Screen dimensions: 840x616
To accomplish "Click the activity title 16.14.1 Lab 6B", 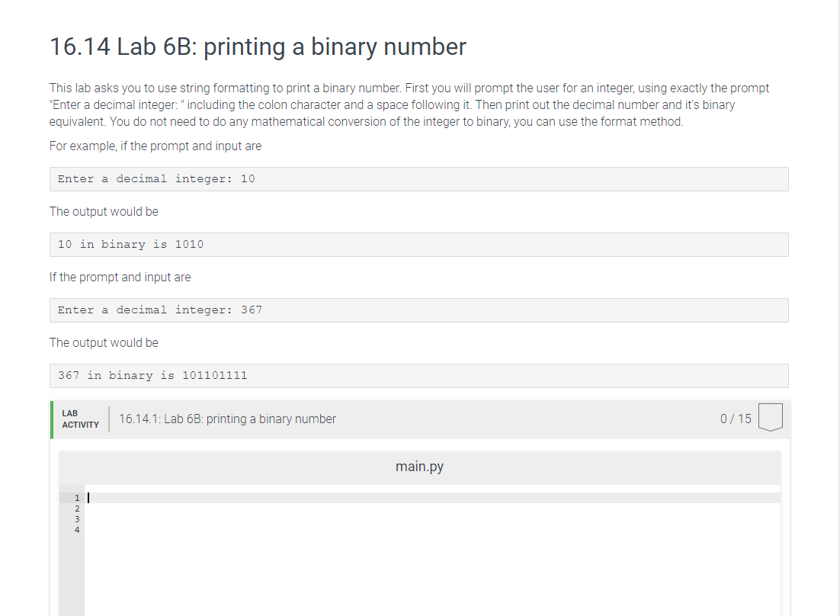I will (226, 419).
